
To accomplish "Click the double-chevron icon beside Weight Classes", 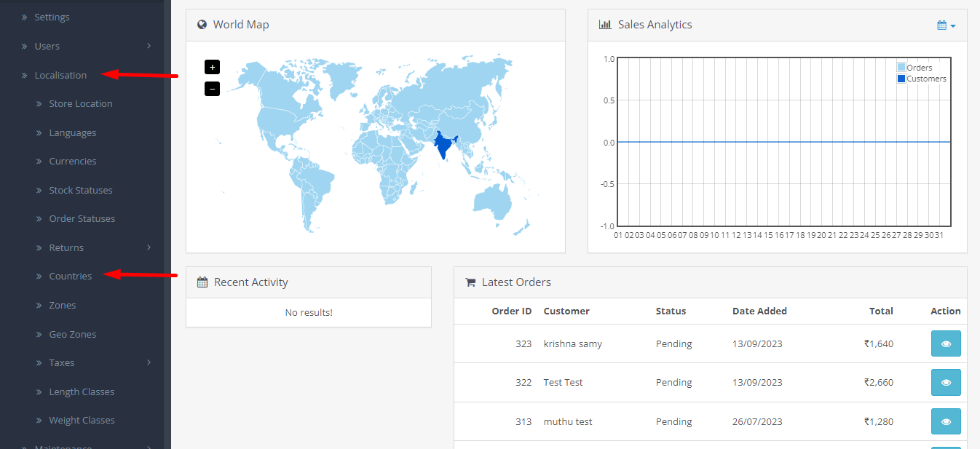I will (x=39, y=421).
